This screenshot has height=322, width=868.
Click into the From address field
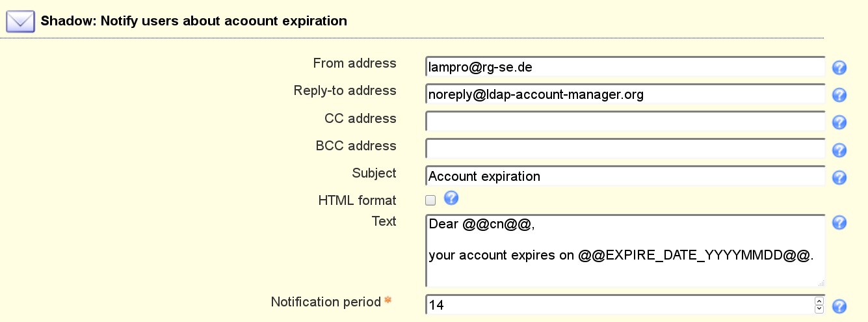(624, 67)
